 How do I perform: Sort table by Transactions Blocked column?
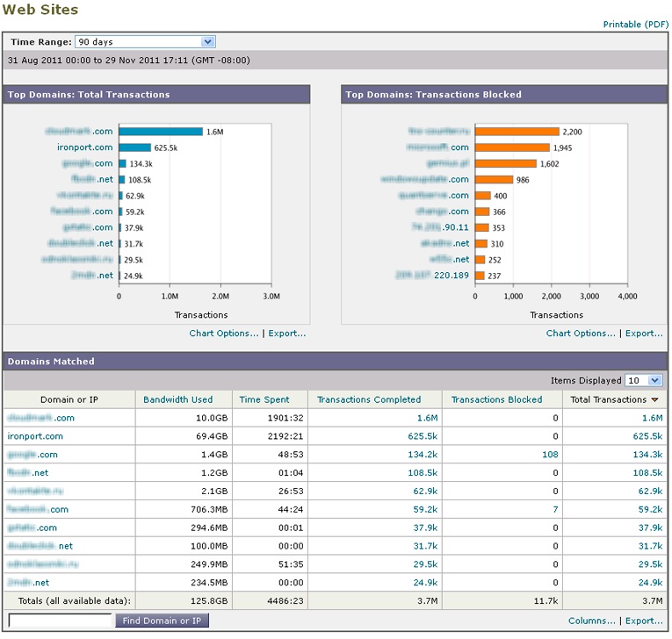496,399
